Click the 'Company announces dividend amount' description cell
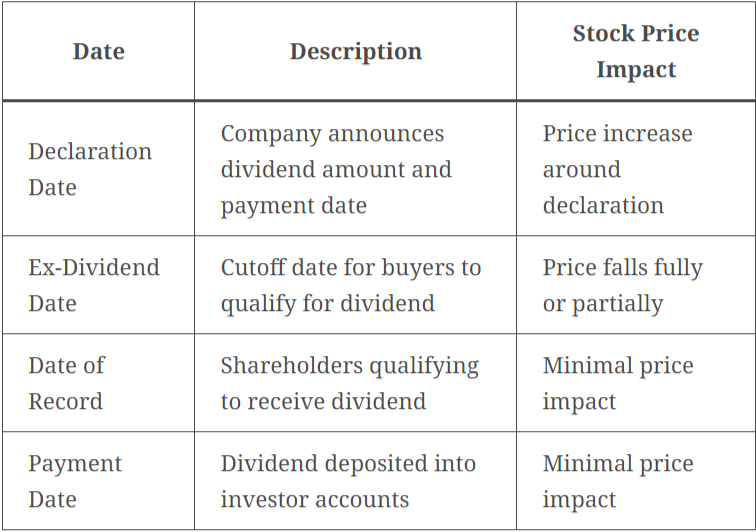This screenshot has width=756, height=532. pos(336,169)
